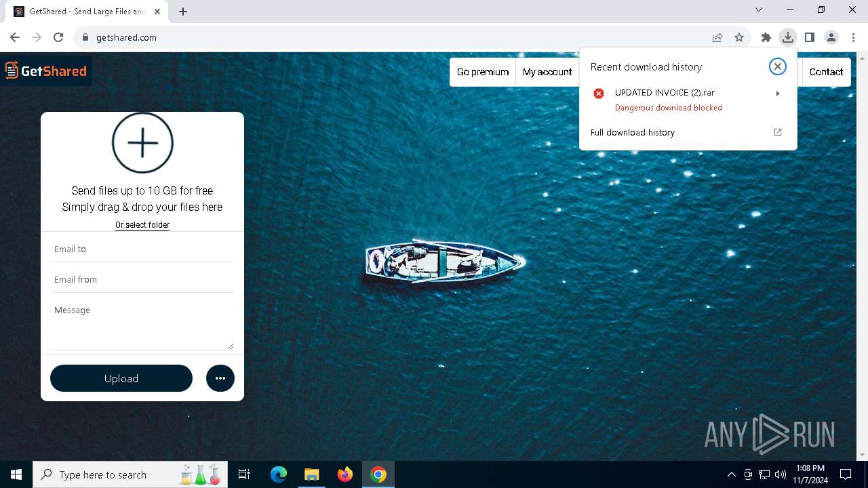This screenshot has height=488, width=868.
Task: Click 'Send files up to 10 GB for free' text
Action: pyautogui.click(x=142, y=190)
